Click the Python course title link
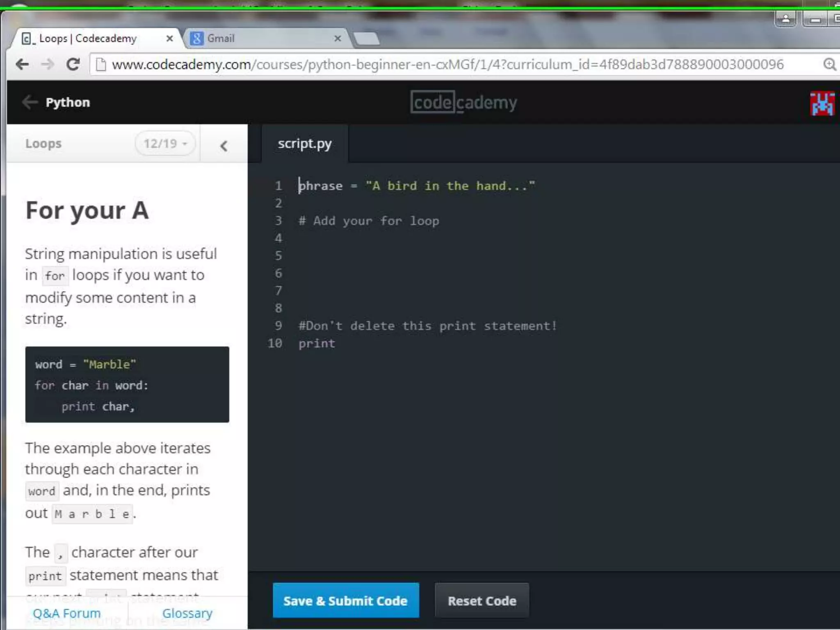The width and height of the screenshot is (840, 630). pos(68,103)
